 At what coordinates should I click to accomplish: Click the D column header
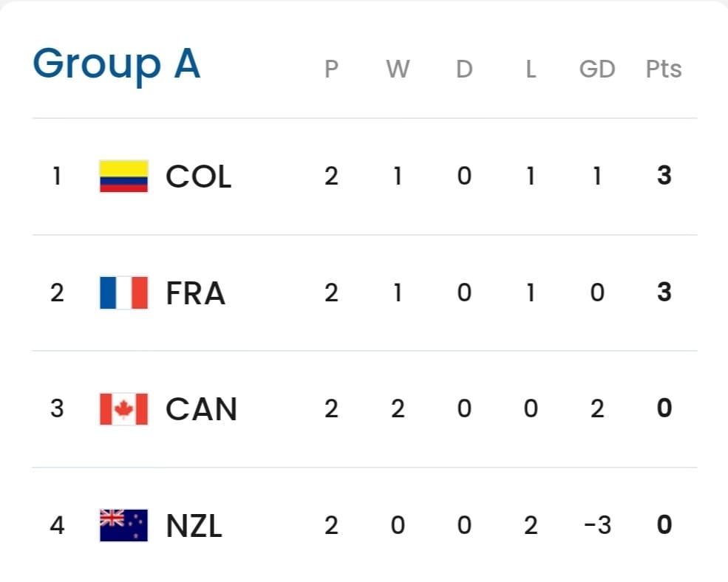(x=464, y=69)
